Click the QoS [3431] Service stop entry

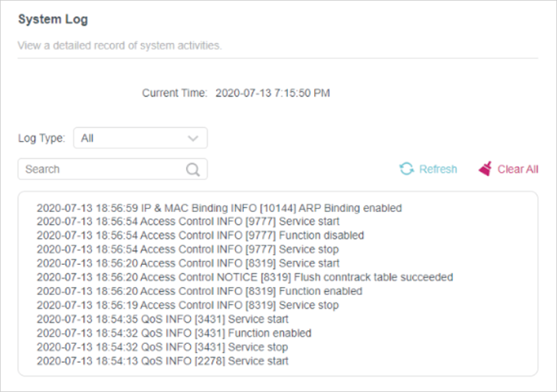(x=162, y=348)
